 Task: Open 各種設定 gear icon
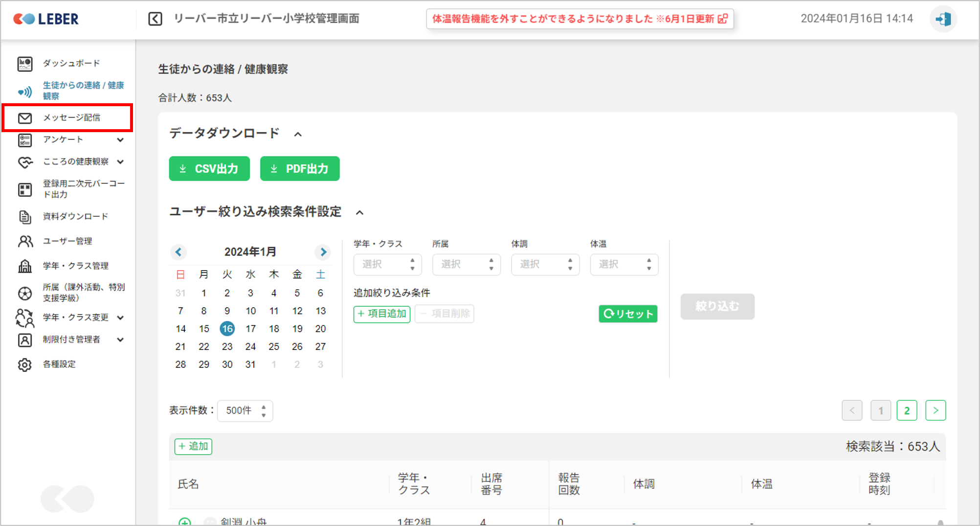[25, 365]
